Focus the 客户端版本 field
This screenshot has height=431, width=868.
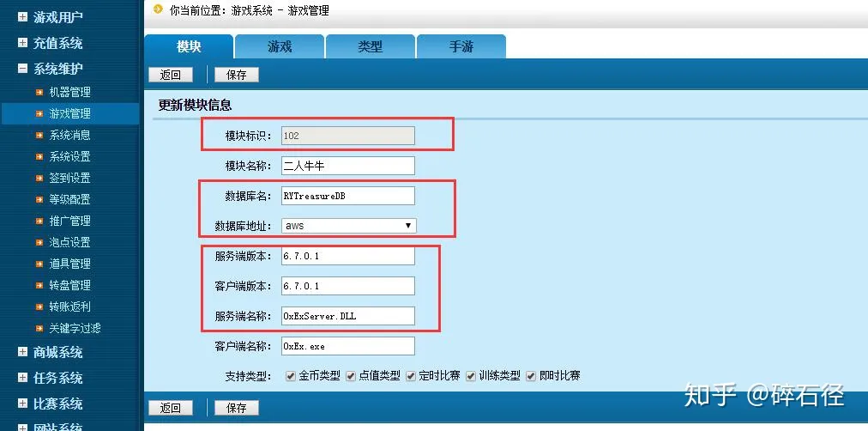click(x=348, y=286)
